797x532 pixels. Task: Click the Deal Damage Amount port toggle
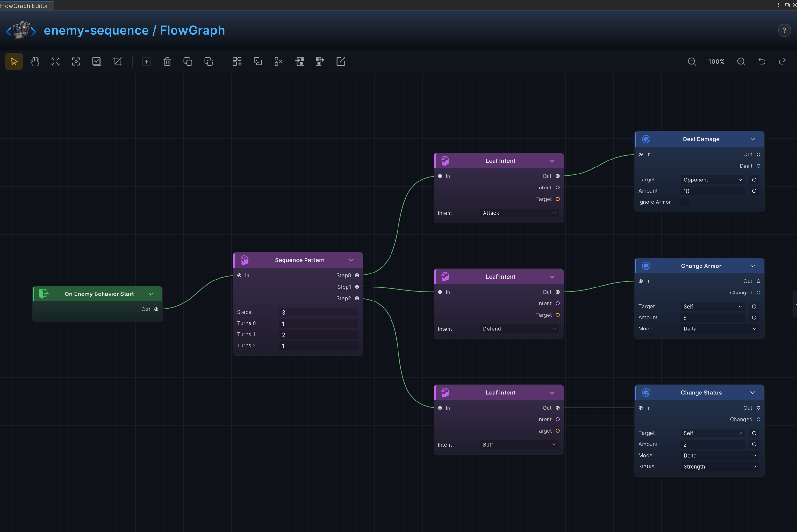[x=754, y=191]
